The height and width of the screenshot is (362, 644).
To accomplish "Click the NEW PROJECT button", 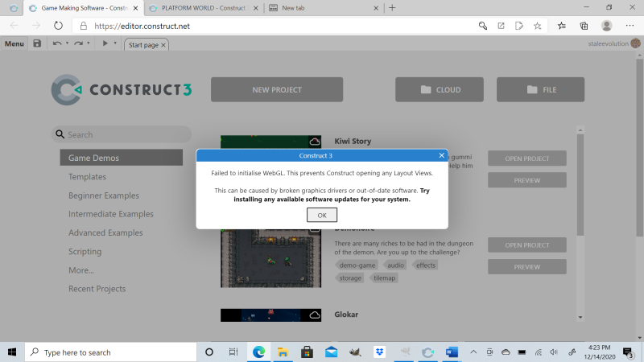I will pyautogui.click(x=277, y=89).
